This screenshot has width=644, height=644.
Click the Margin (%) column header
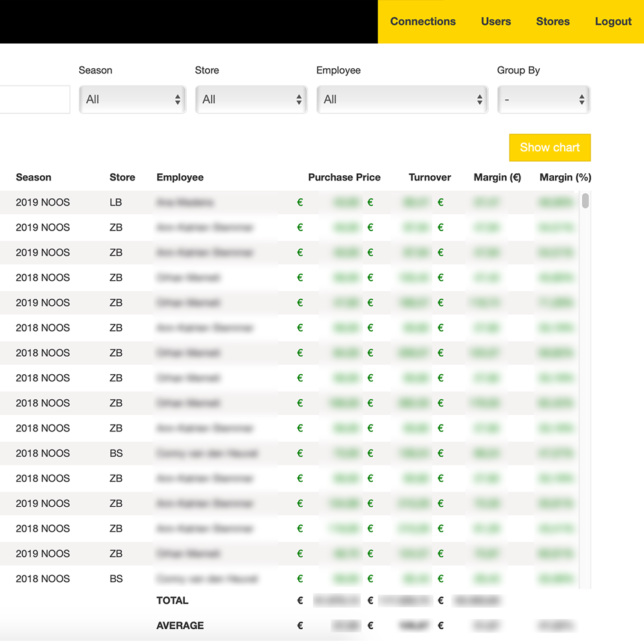pyautogui.click(x=565, y=177)
